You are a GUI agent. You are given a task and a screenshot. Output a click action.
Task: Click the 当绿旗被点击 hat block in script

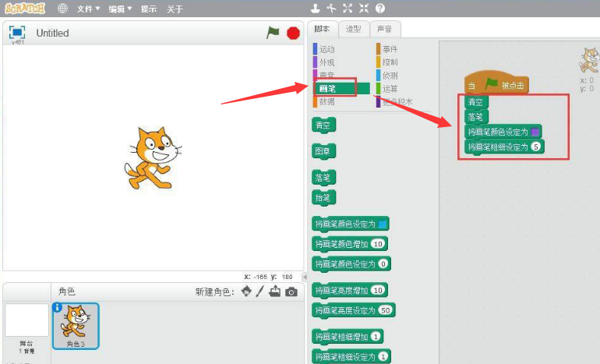[496, 83]
